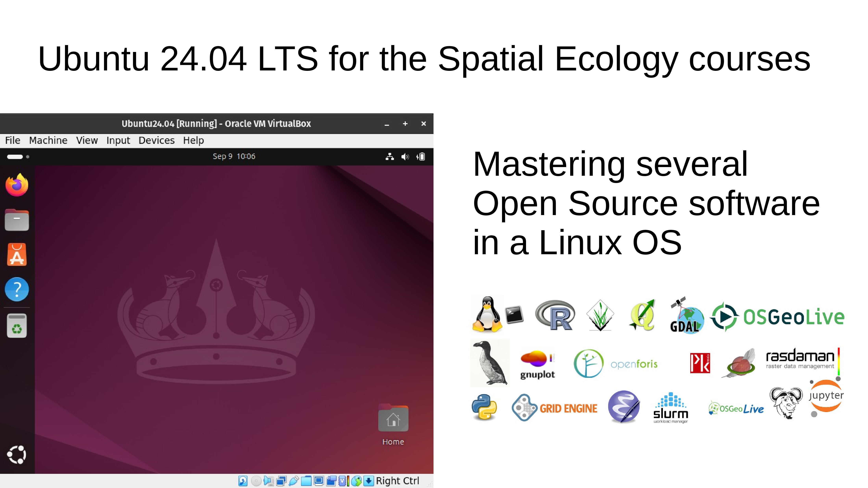Viewport: 868px width, 488px height.
Task: Click the recording status icon
Action: pos(331,481)
